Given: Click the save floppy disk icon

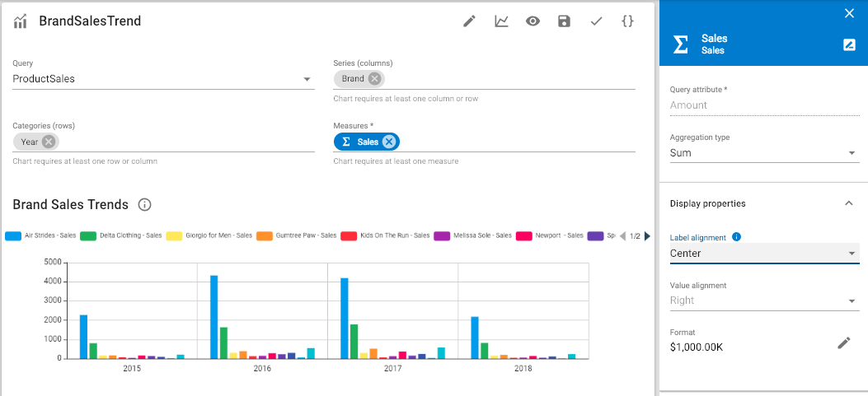Looking at the screenshot, I should coord(564,21).
